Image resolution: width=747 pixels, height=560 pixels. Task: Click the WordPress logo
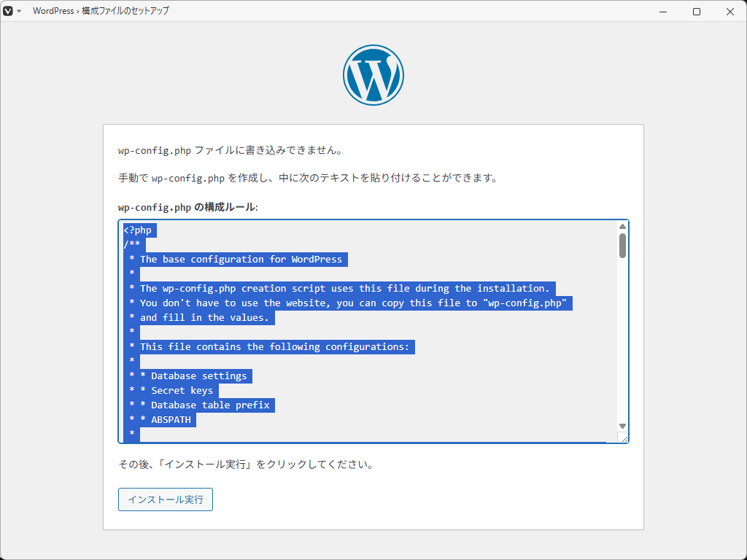[x=373, y=75]
